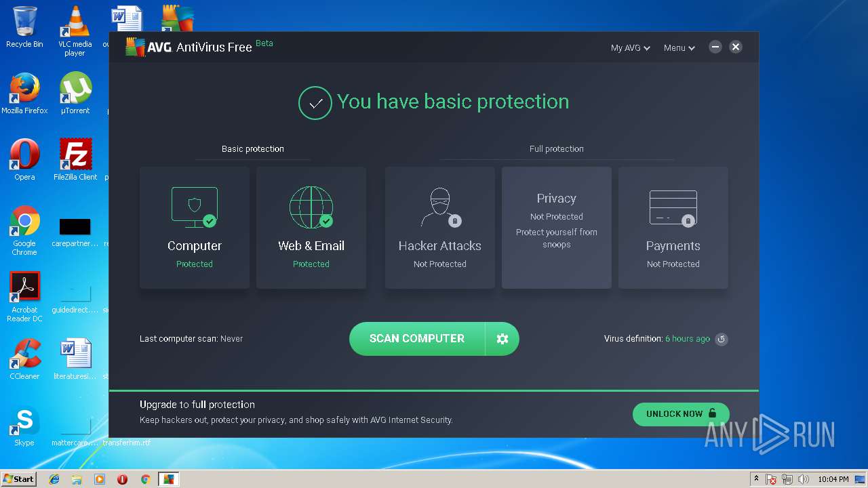Select the carepartner... desktop file
The height and width of the screenshot is (488, 868).
tap(75, 232)
